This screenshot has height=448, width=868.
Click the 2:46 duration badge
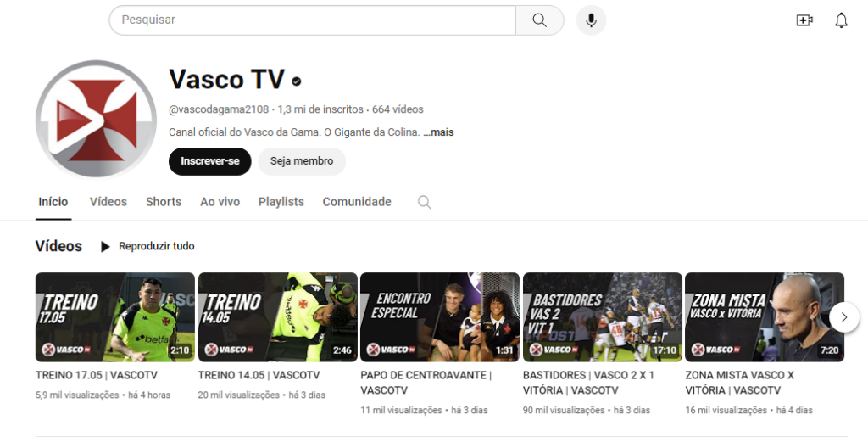click(x=342, y=350)
